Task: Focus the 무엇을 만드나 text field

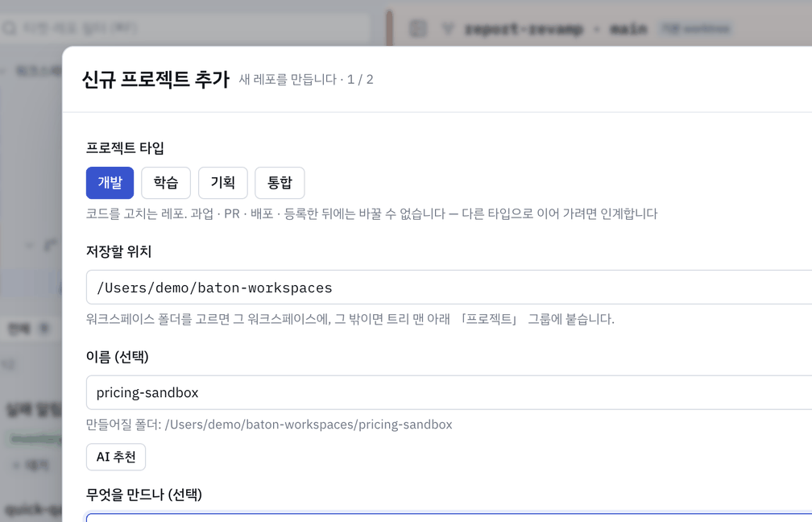Action: click(449, 518)
